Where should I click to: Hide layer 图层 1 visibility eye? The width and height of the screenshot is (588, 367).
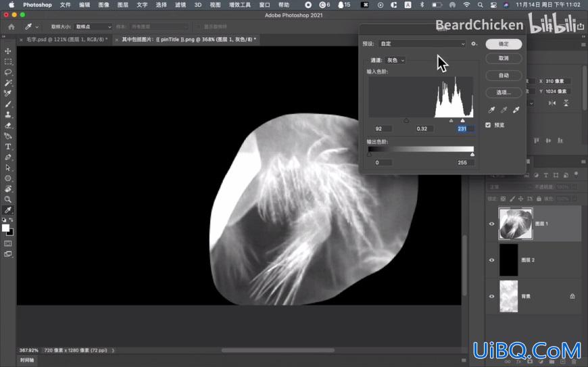[x=491, y=224]
